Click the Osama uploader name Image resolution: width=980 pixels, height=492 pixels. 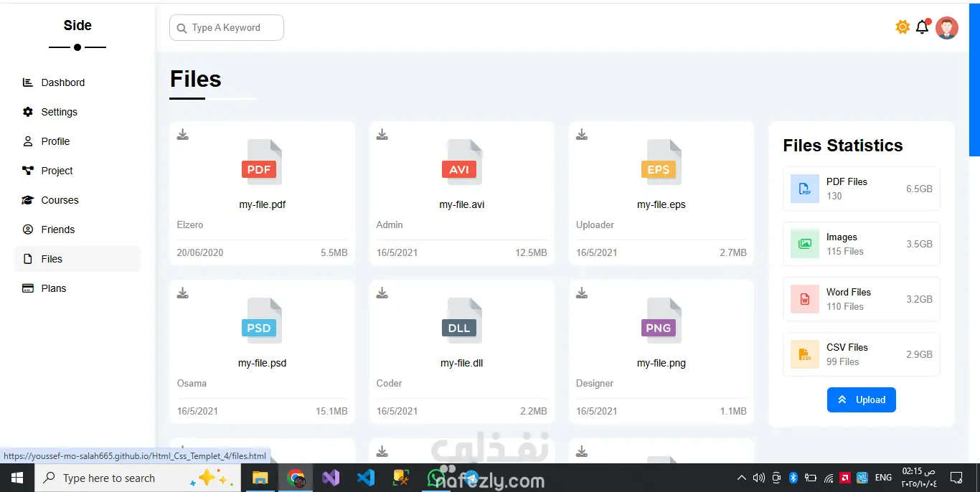(x=192, y=383)
